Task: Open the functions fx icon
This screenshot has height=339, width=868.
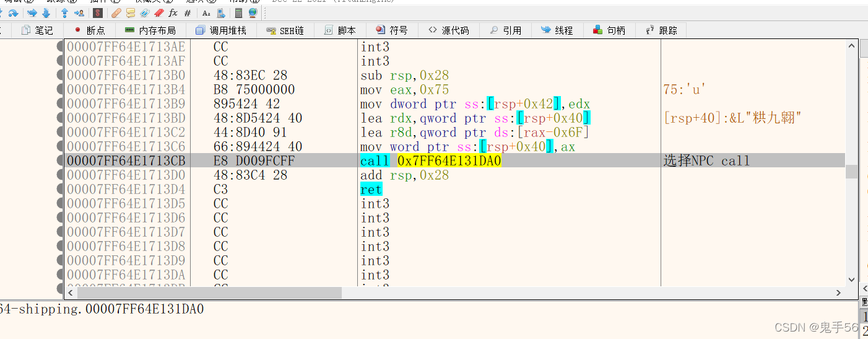Action: (173, 13)
